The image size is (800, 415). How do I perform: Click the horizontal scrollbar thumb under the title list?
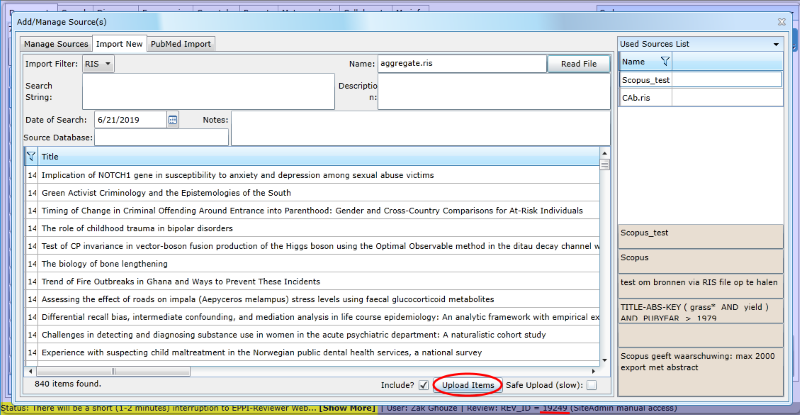[113, 371]
